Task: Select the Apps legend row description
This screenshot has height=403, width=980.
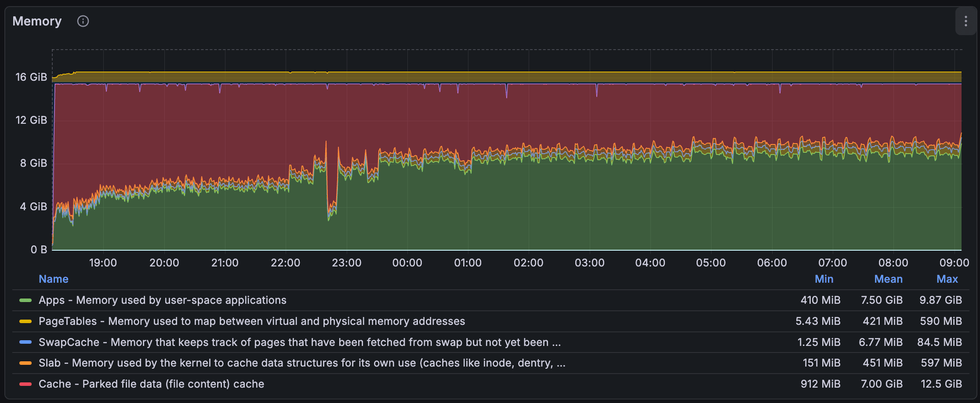Action: (162, 300)
